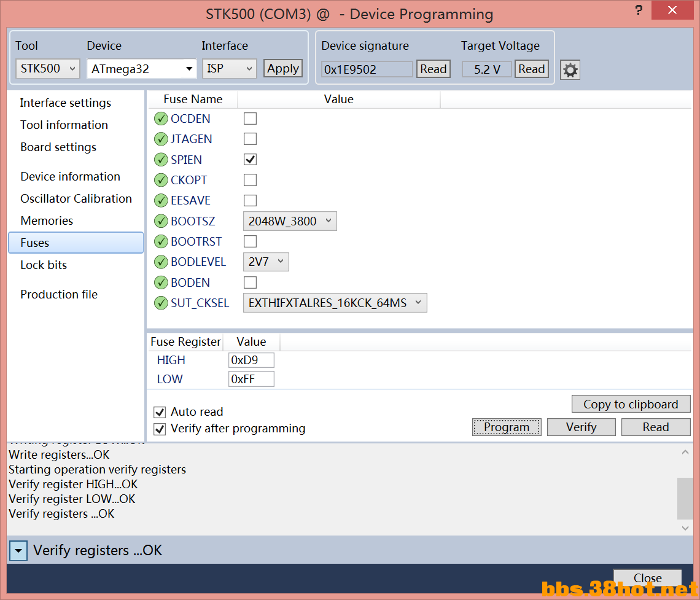Click the log scroll up arrow
This screenshot has height=600, width=700.
[x=685, y=452]
